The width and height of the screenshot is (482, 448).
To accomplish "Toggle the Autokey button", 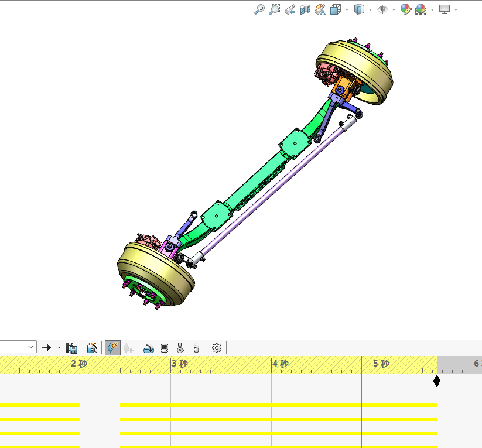I will pyautogui.click(x=112, y=348).
